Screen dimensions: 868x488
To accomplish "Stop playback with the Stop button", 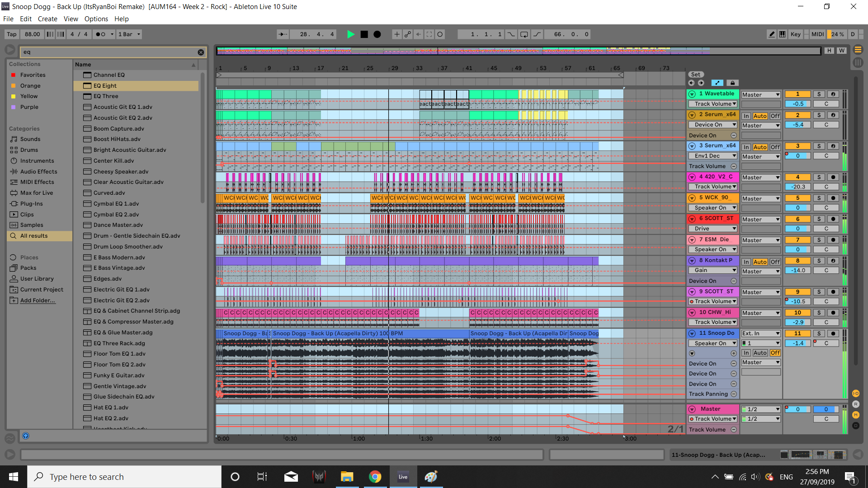I will [364, 34].
